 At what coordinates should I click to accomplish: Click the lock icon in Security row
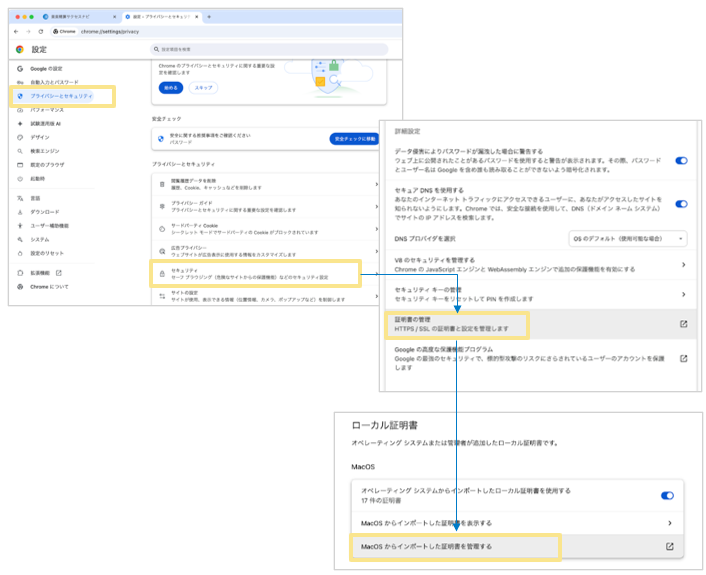[x=162, y=272]
